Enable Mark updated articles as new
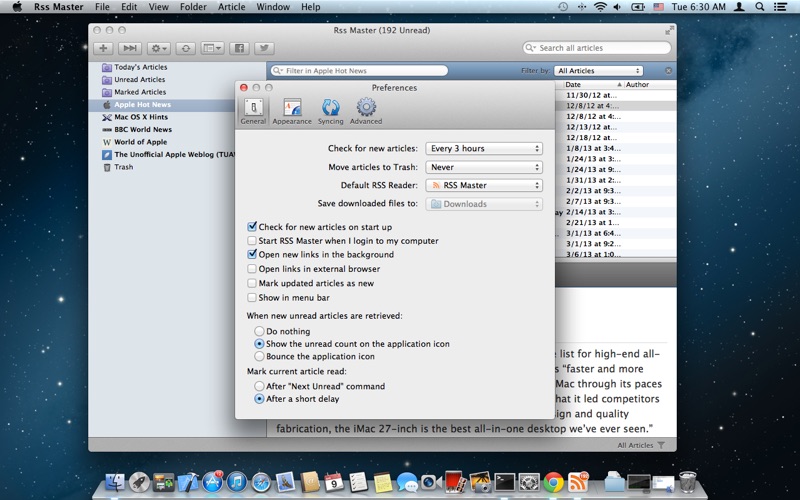Image resolution: width=800 pixels, height=500 pixels. click(x=252, y=283)
